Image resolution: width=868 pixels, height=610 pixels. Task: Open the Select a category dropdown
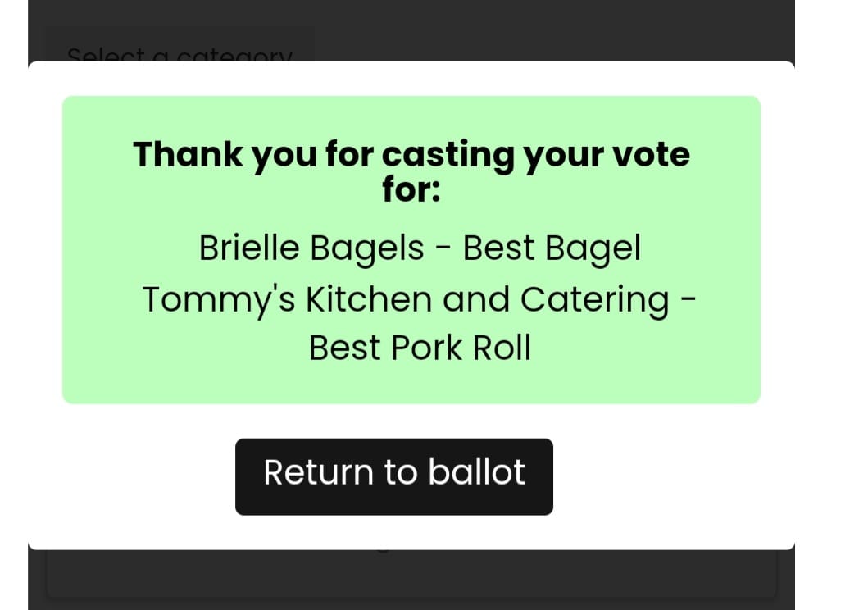click(179, 49)
